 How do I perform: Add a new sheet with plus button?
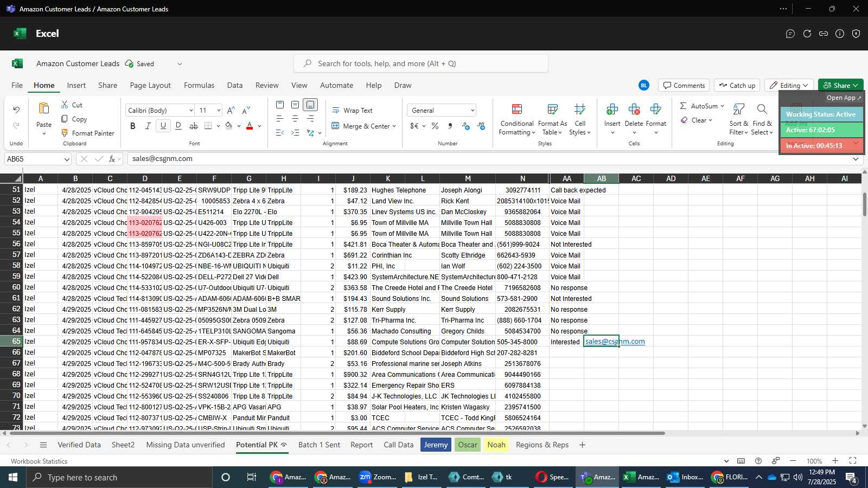pos(582,445)
